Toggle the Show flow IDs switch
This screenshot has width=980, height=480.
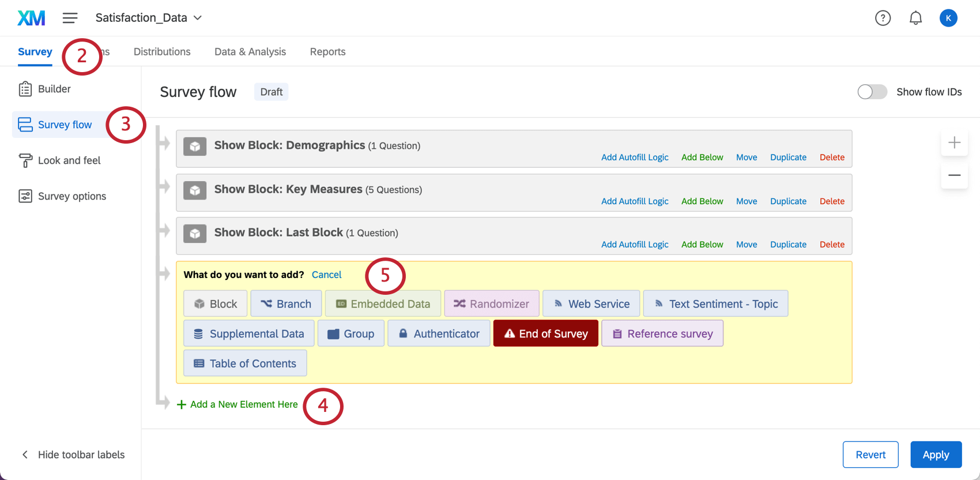[872, 92]
